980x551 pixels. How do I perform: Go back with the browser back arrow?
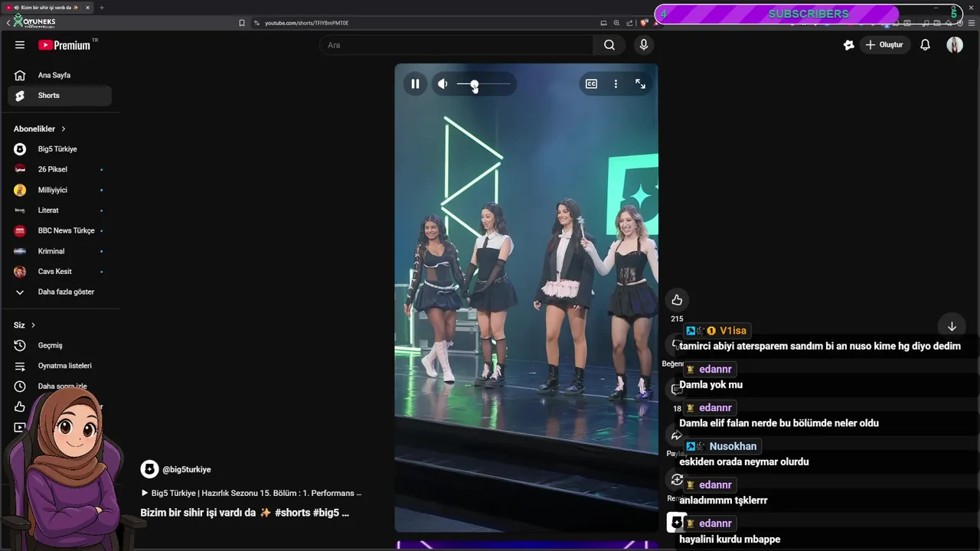(8, 23)
